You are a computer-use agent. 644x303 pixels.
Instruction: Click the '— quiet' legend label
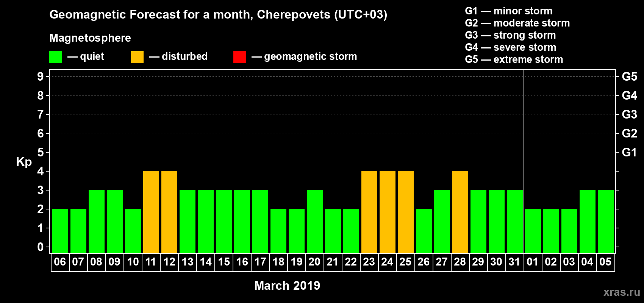pyautogui.click(x=86, y=56)
